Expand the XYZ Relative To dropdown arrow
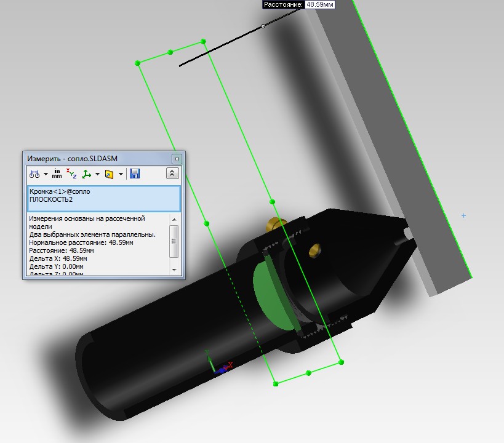Viewport: 504px width, 443px height. click(x=97, y=174)
